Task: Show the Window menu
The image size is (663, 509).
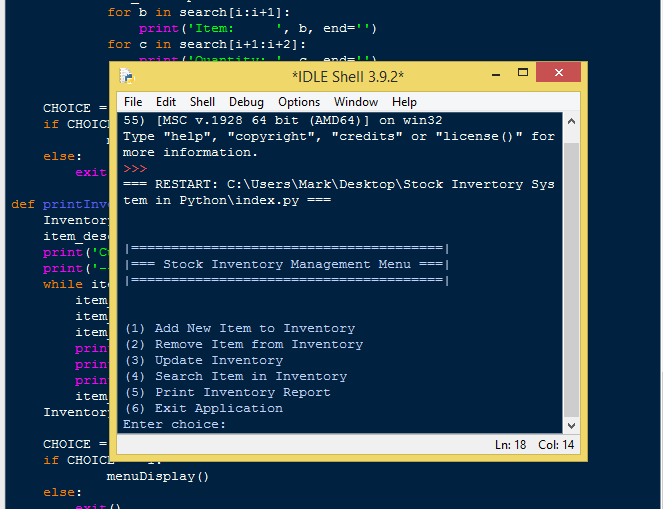Action: point(356,102)
